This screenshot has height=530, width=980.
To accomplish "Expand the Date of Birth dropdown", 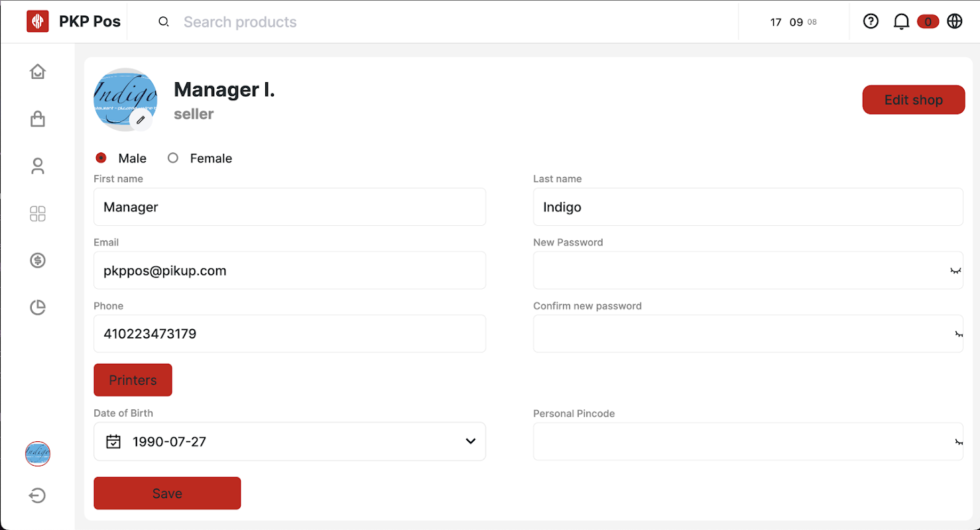I will [x=470, y=441].
